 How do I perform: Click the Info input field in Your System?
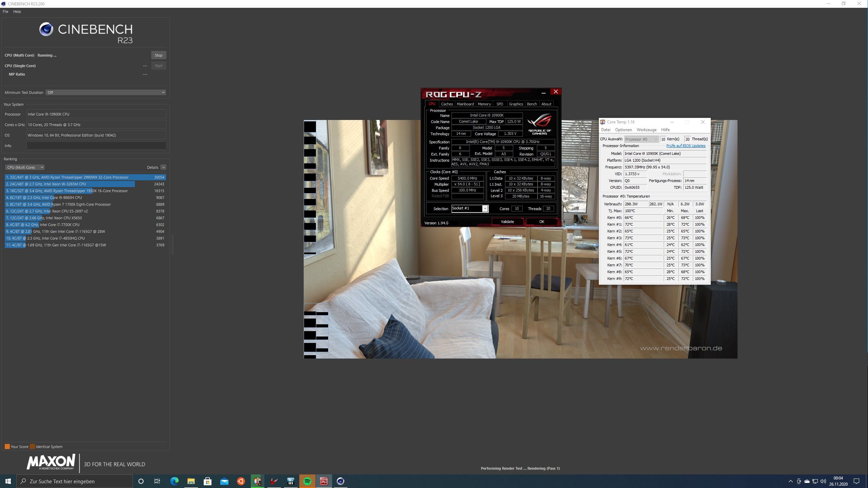96,146
